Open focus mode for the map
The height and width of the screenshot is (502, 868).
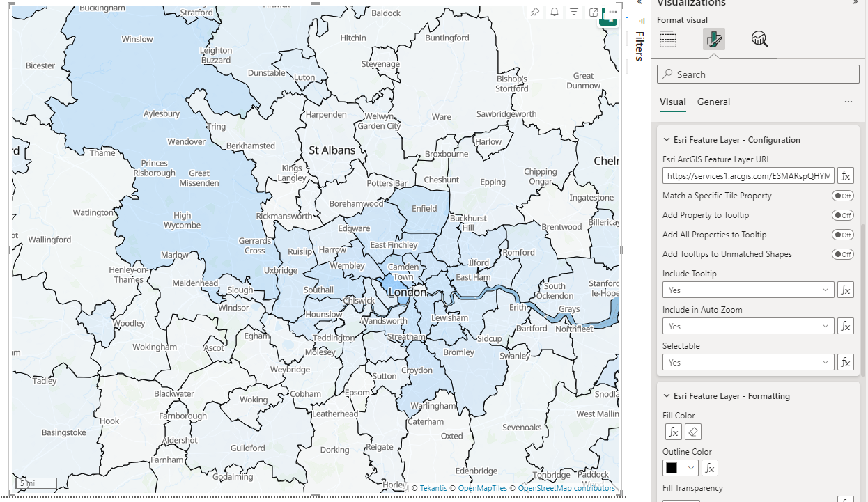pyautogui.click(x=594, y=12)
